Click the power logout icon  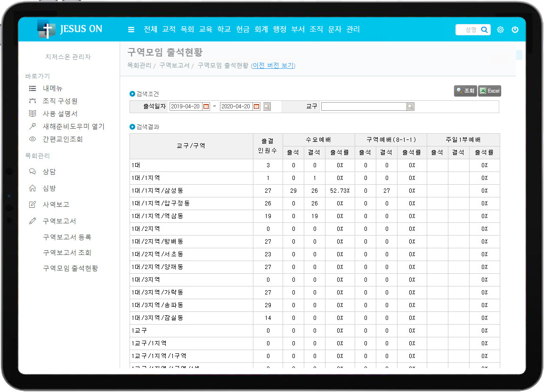pos(515,30)
